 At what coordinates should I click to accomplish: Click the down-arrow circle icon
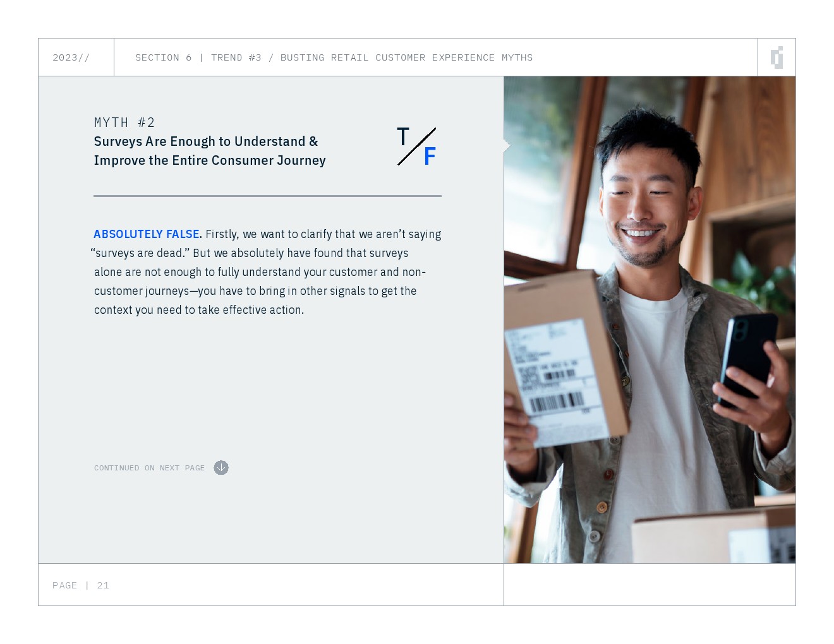[221, 468]
